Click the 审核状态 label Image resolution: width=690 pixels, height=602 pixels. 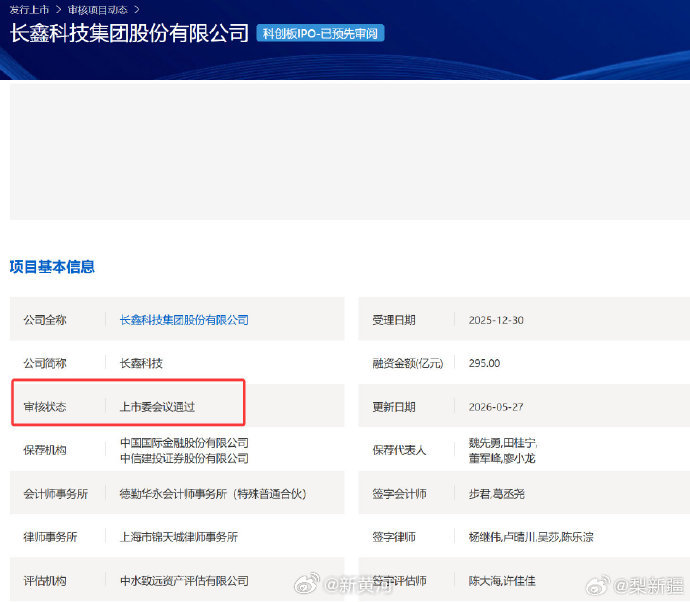click(45, 407)
